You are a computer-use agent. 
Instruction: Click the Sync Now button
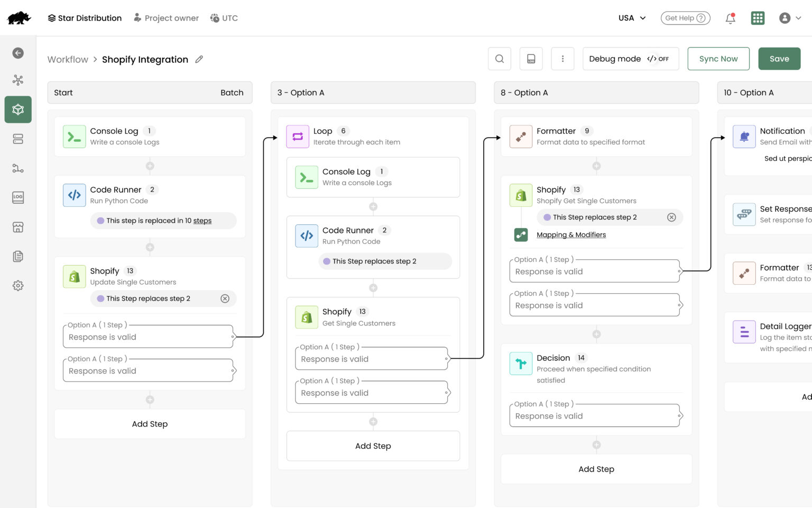(x=718, y=58)
